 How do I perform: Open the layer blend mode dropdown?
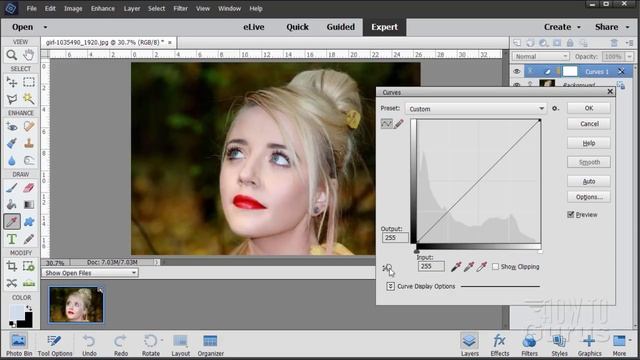(x=541, y=56)
